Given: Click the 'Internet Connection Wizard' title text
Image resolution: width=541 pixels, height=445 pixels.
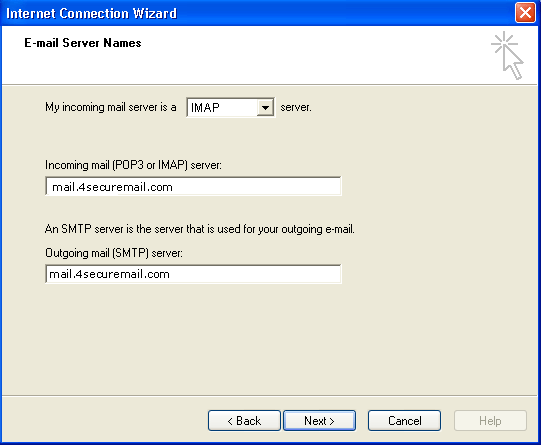Looking at the screenshot, I should [91, 13].
